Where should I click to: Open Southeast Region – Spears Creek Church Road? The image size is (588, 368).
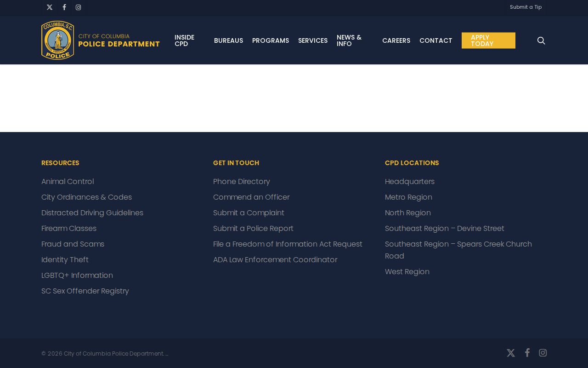click(x=458, y=250)
